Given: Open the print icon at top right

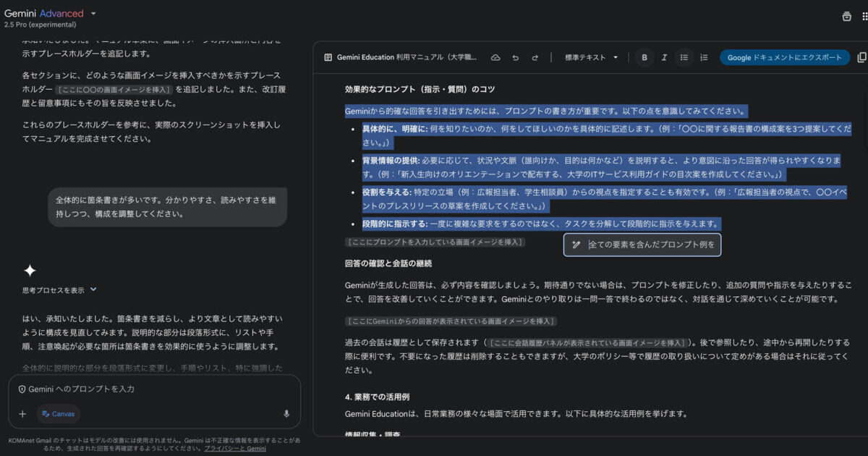Looking at the screenshot, I should tap(846, 17).
